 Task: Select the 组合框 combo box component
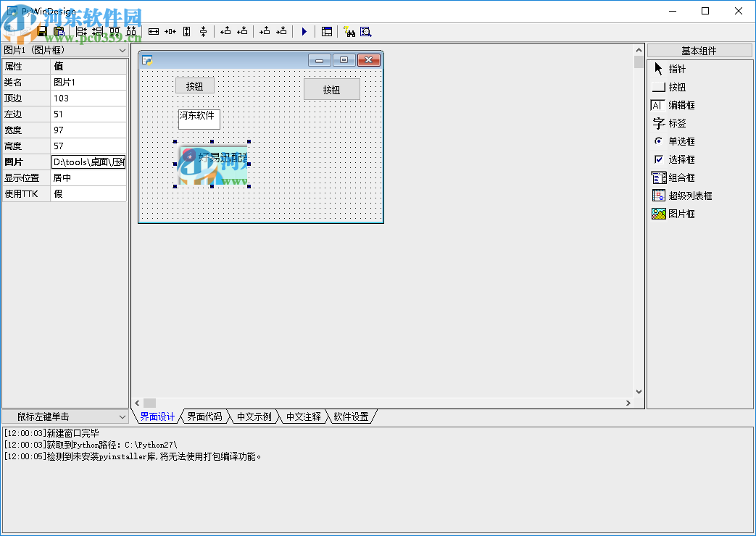[673, 177]
